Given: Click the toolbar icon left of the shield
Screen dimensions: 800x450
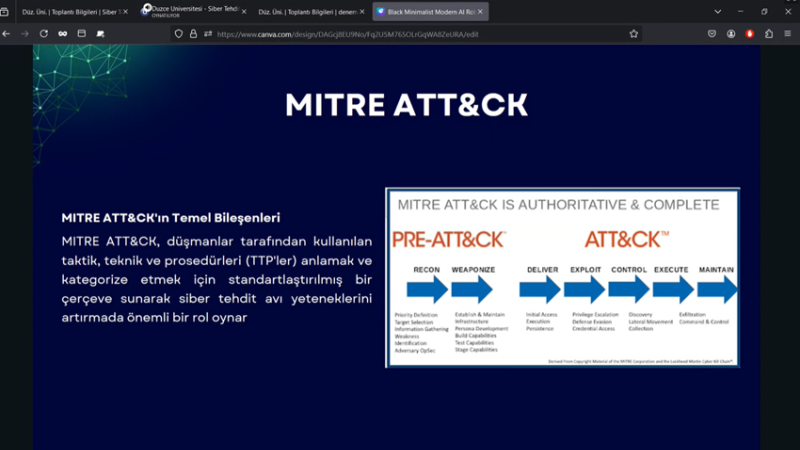Looking at the screenshot, I should click(x=101, y=34).
